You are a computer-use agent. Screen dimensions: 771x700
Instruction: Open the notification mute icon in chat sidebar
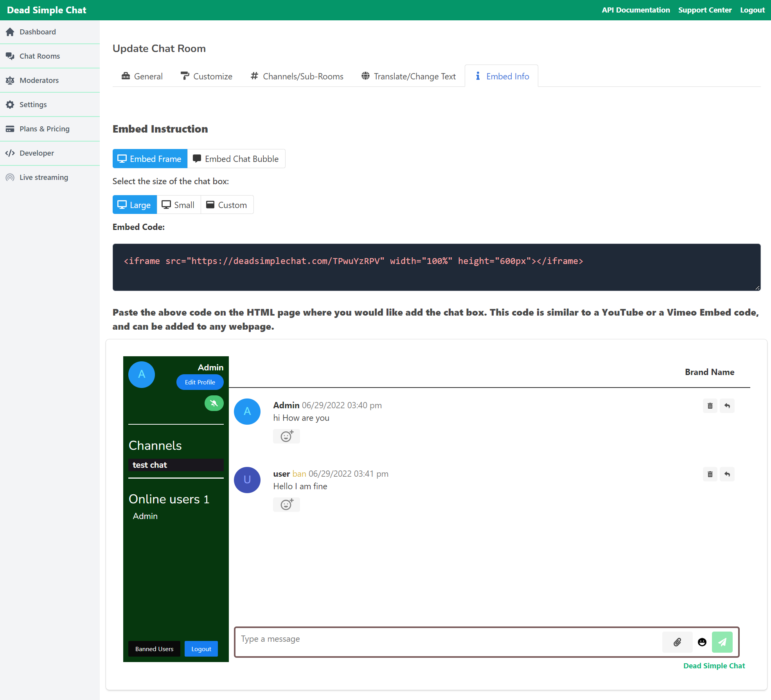pyautogui.click(x=214, y=403)
